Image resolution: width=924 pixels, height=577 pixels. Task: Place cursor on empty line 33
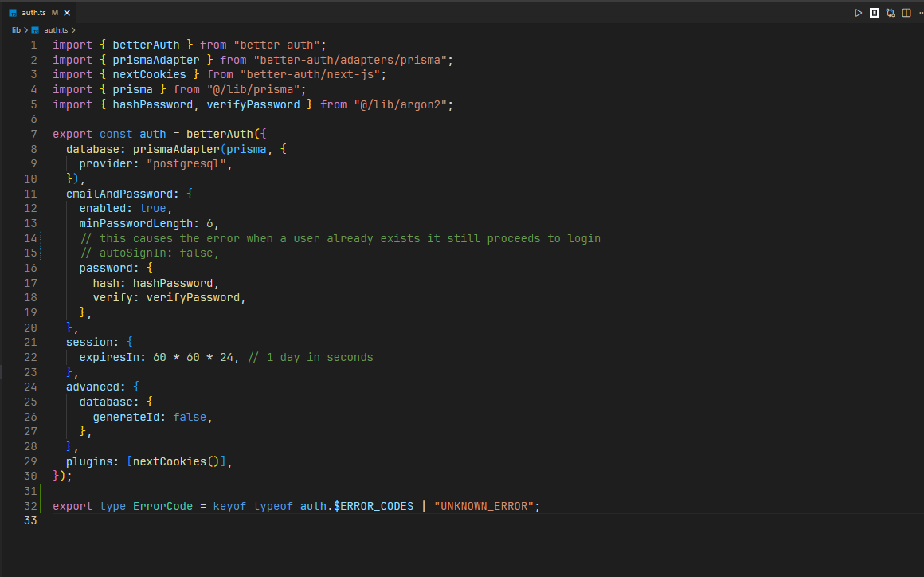click(488, 521)
